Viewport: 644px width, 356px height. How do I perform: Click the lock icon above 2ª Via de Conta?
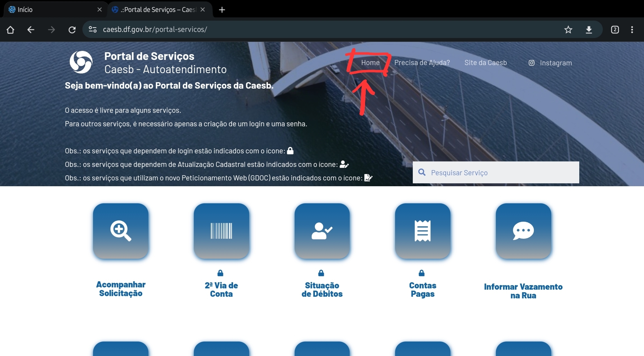tap(220, 273)
